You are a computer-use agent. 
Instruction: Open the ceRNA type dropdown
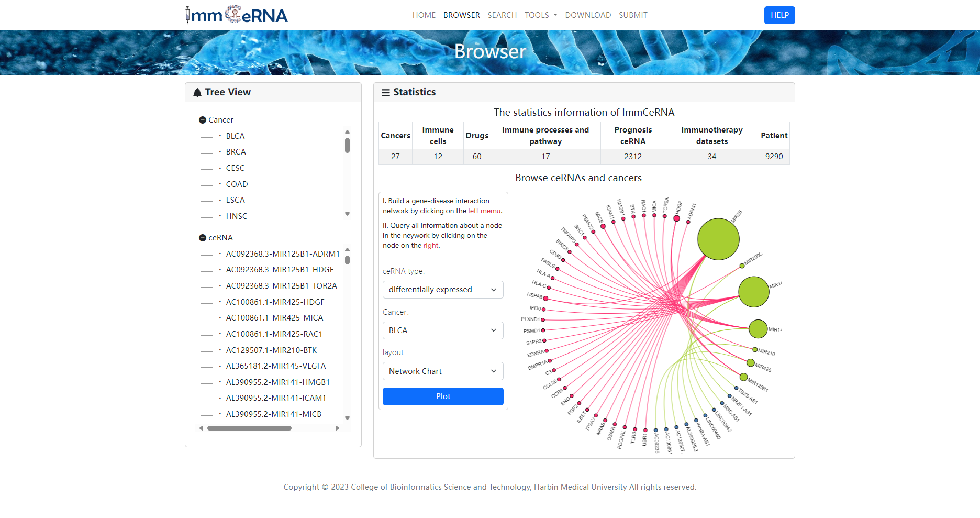pyautogui.click(x=443, y=290)
